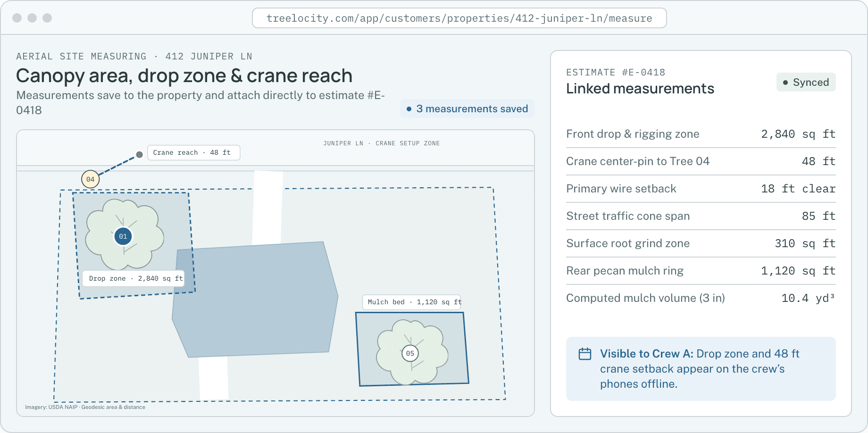Click the Juniper Ln crane setup zone label

[x=381, y=143]
